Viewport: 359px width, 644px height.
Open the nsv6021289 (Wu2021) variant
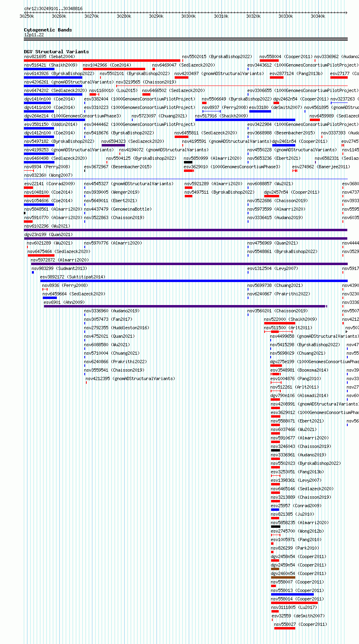50,243
